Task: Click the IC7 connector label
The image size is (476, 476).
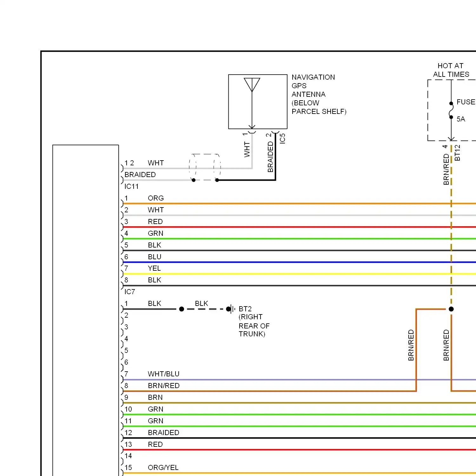Action: pyautogui.click(x=129, y=292)
